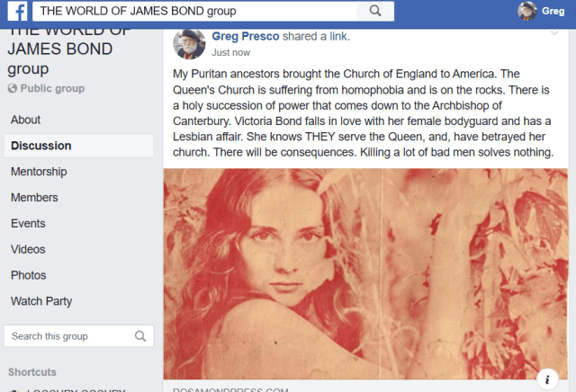
Task: Open Watch Party
Action: [x=41, y=301]
